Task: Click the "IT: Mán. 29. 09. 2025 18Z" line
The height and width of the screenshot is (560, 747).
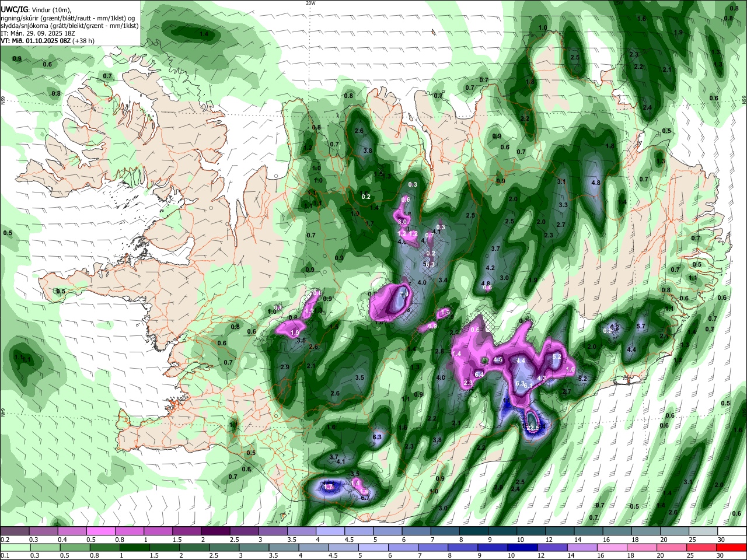Action: point(38,33)
